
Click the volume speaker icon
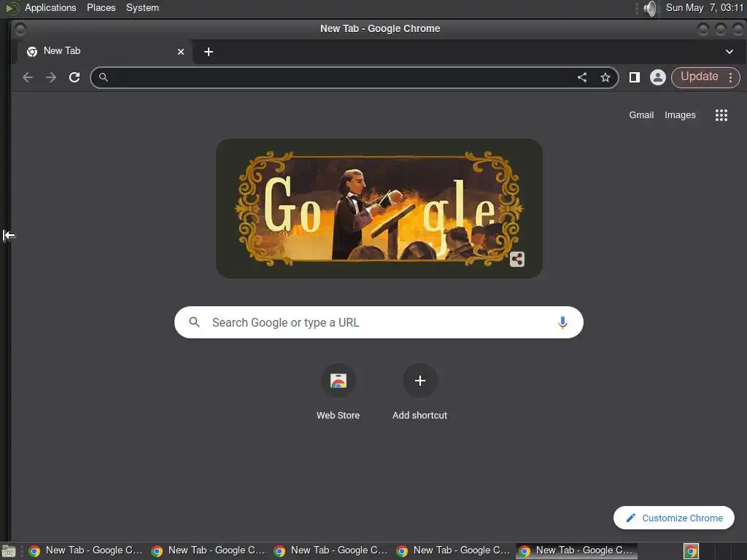(650, 8)
